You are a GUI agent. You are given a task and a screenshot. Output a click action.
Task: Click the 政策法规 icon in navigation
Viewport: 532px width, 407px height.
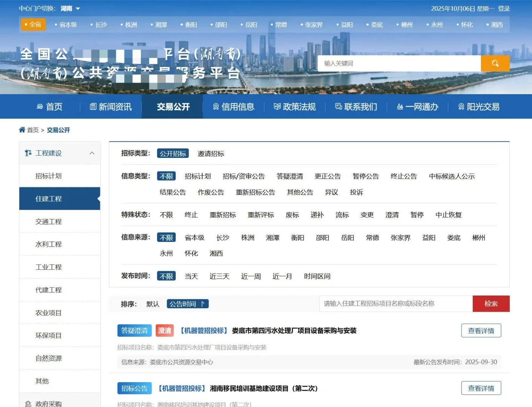pyautogui.click(x=277, y=107)
